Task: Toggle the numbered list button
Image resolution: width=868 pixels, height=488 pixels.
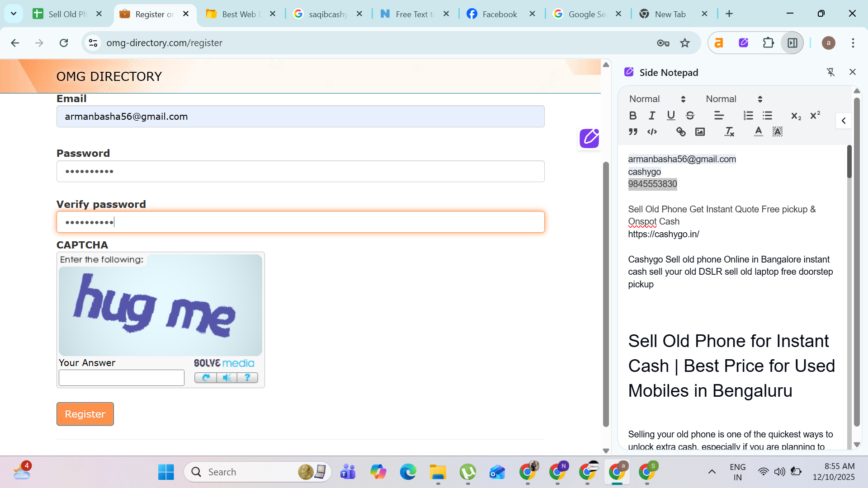Action: 748,116
